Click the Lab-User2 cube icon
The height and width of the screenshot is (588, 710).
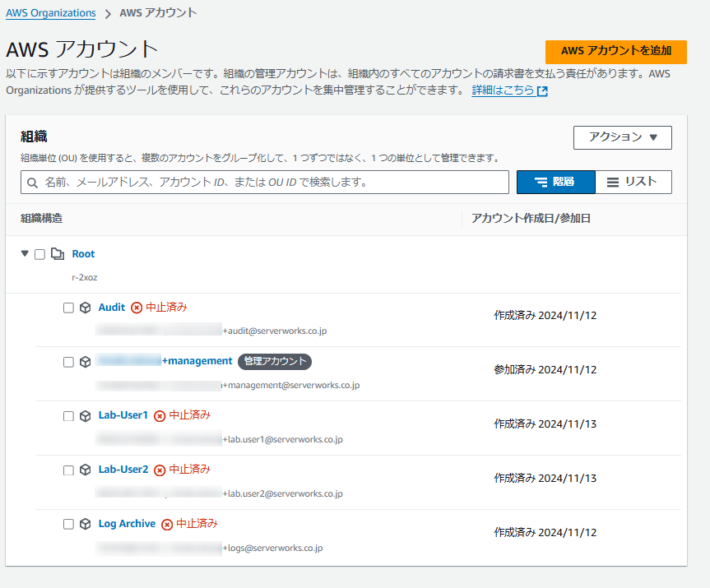85,470
